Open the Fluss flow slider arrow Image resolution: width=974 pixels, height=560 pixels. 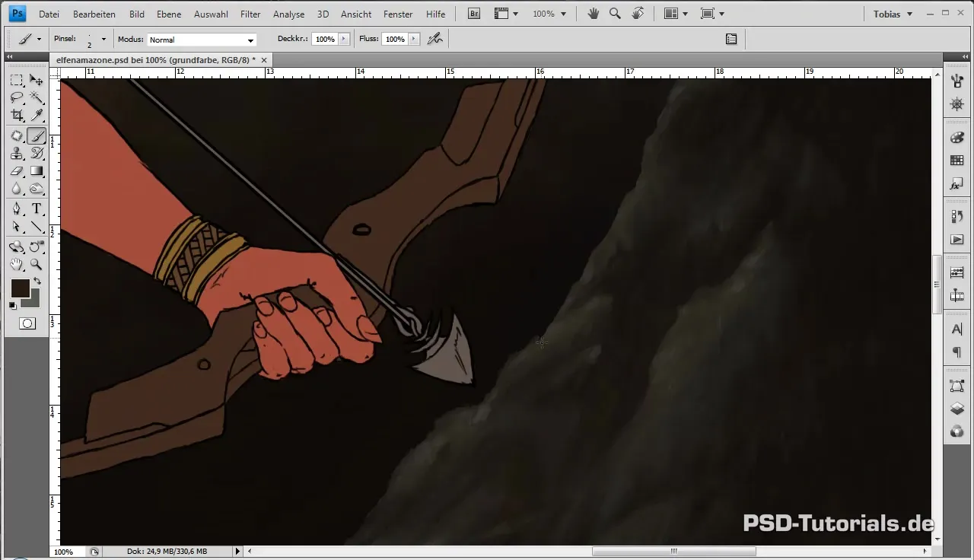pos(414,39)
